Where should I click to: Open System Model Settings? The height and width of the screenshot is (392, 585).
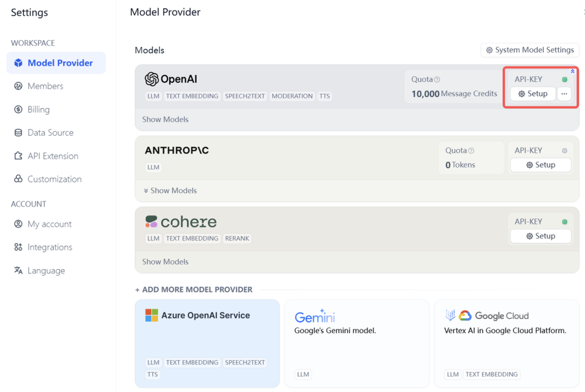click(x=530, y=50)
